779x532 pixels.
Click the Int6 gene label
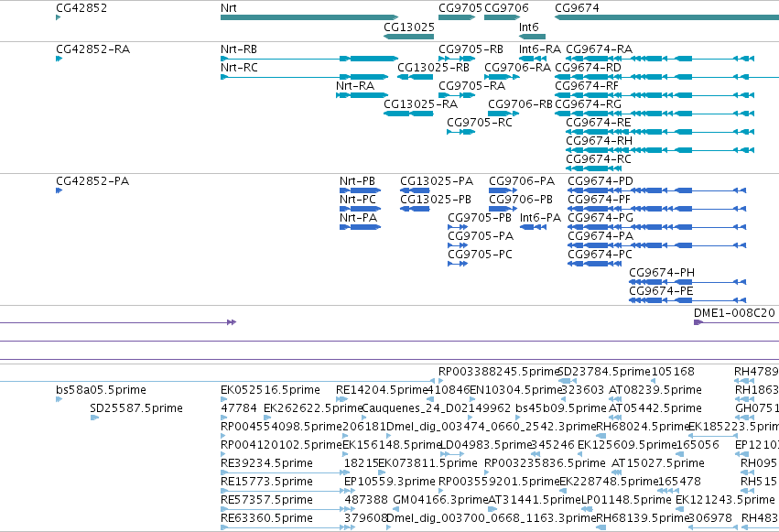pos(528,27)
